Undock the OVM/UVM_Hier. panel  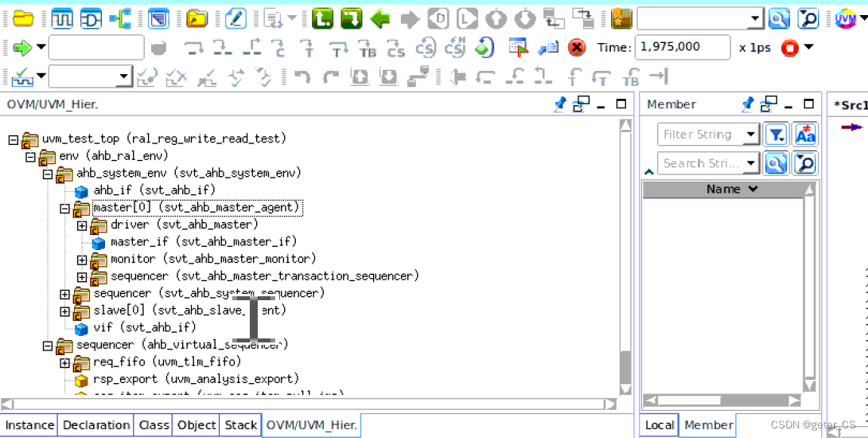[582, 104]
